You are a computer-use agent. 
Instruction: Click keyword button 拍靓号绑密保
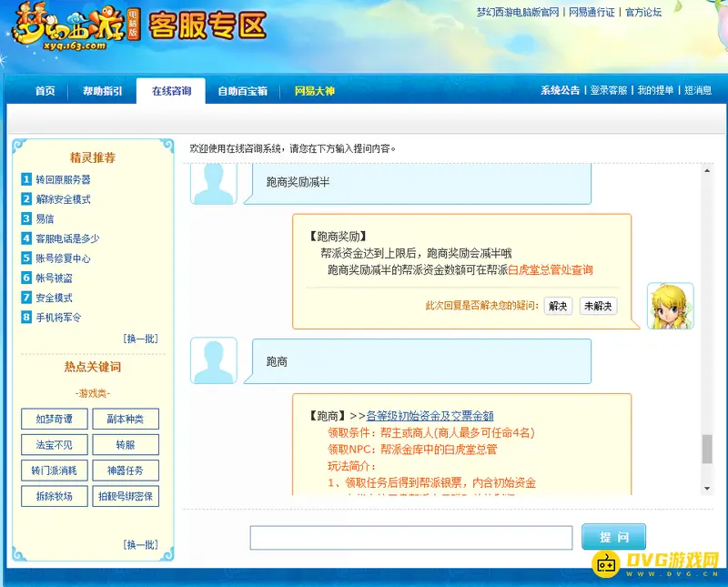(126, 496)
